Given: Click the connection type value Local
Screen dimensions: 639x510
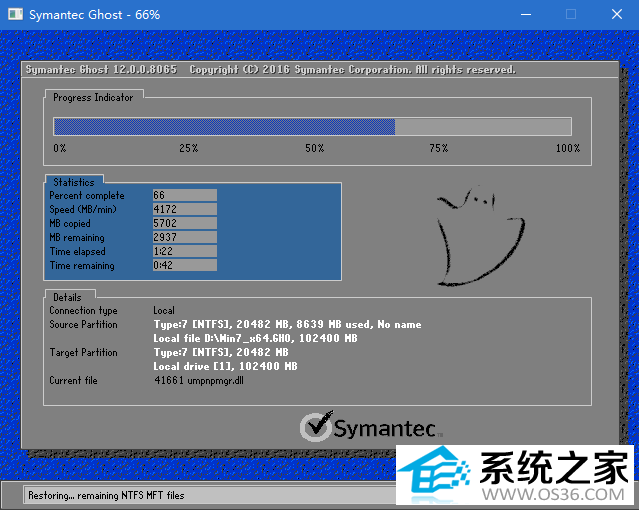Looking at the screenshot, I should point(164,311).
